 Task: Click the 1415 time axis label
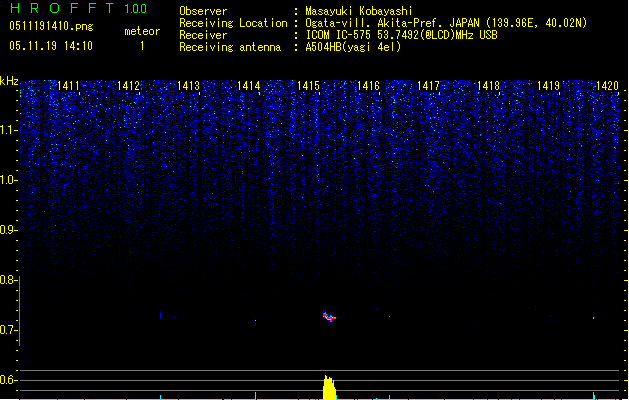pos(308,86)
